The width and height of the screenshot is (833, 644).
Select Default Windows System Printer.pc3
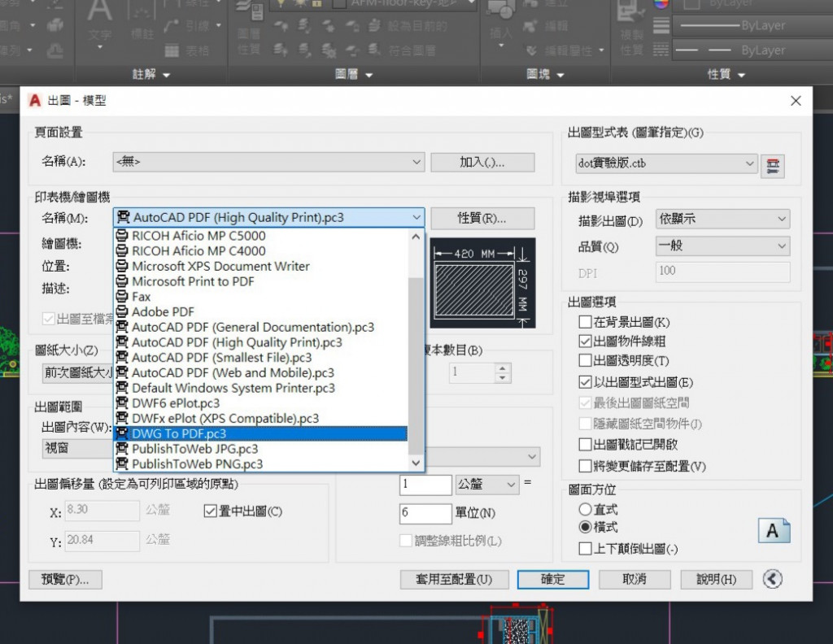point(261,388)
